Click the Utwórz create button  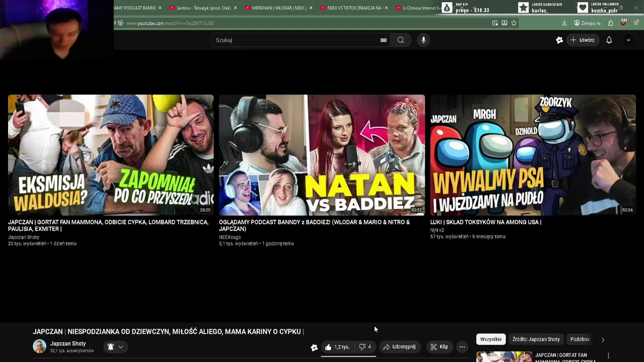[583, 40]
